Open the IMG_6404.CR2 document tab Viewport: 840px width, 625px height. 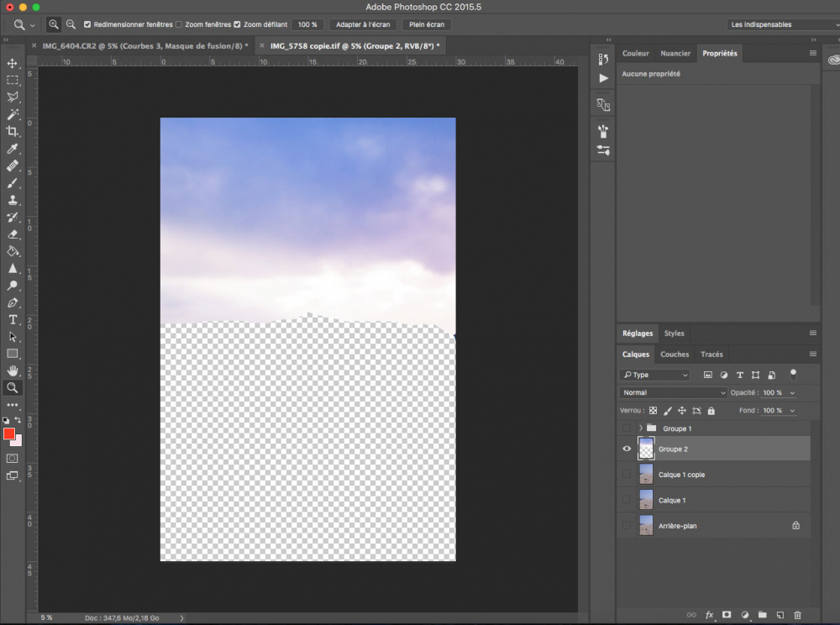point(143,45)
